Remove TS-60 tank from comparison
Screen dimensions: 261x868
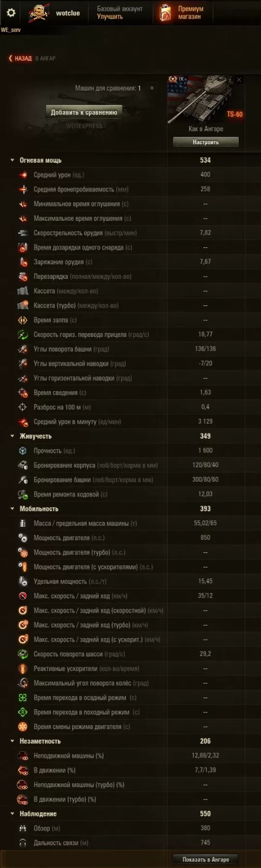[239, 80]
